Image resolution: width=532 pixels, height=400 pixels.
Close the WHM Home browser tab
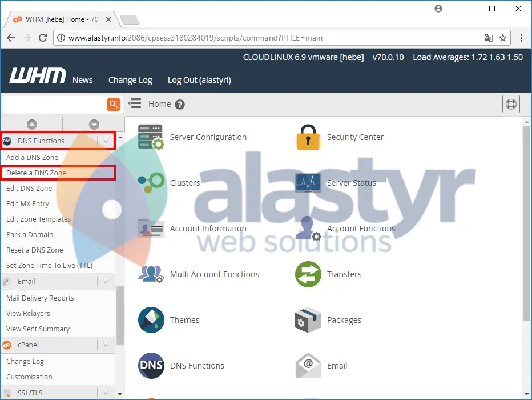108,19
